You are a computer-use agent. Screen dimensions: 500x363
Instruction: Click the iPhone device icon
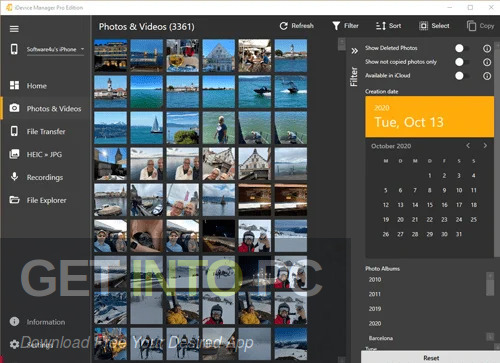point(14,49)
